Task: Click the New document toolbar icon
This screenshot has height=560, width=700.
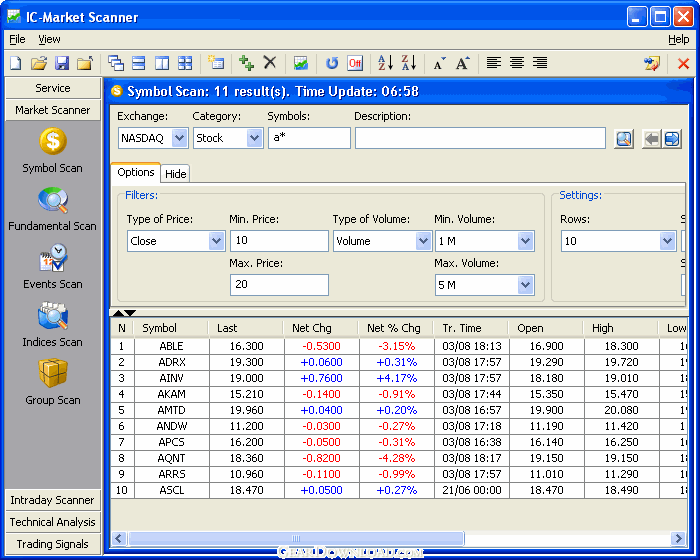Action: pyautogui.click(x=16, y=63)
